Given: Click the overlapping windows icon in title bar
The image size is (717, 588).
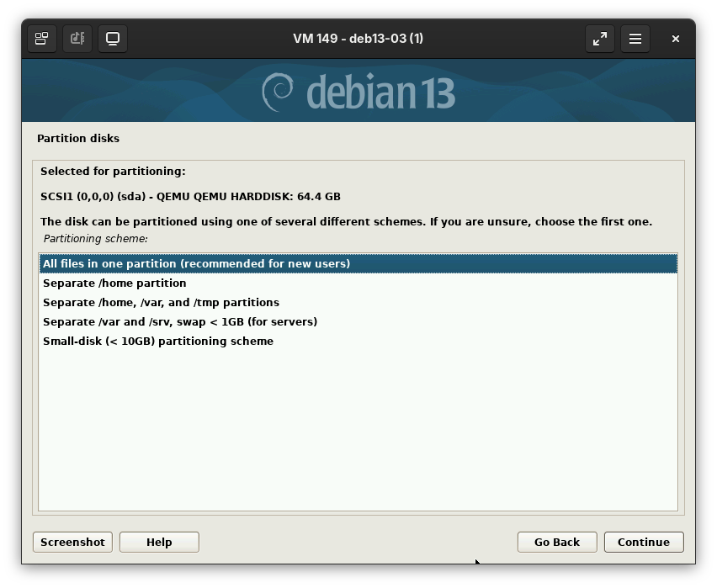Looking at the screenshot, I should [41, 39].
